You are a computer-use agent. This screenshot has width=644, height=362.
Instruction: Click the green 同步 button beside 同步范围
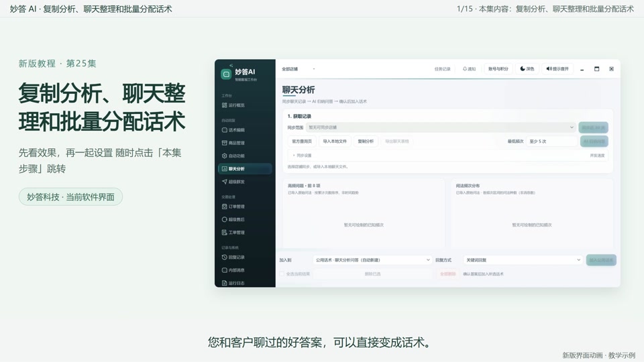click(594, 127)
